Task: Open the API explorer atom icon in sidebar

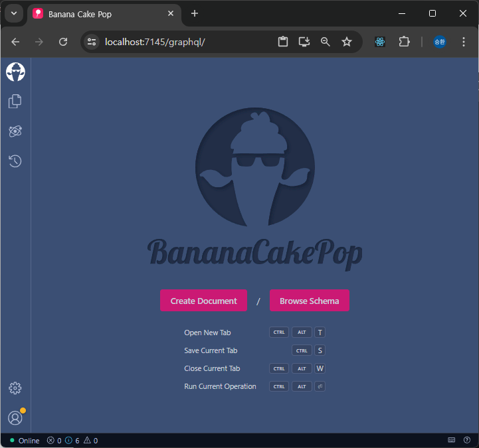Action: [x=15, y=131]
